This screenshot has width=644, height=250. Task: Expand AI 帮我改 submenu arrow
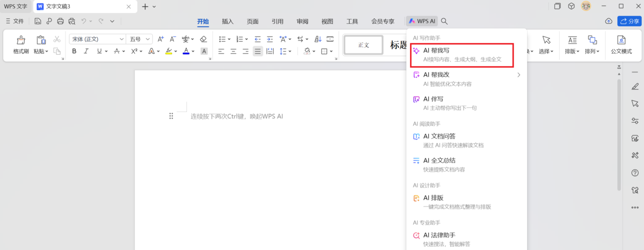[x=518, y=75]
